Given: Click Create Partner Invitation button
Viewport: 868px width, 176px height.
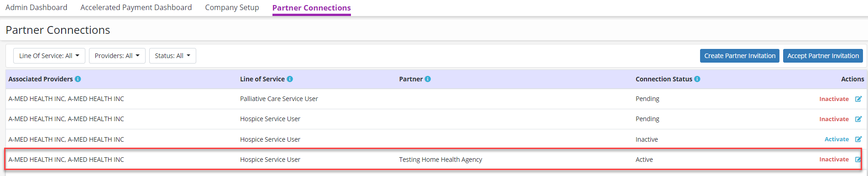Looking at the screenshot, I should pos(740,56).
